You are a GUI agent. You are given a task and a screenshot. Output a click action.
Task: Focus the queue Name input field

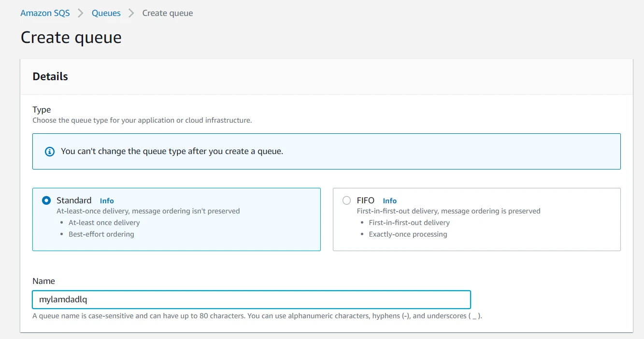[x=251, y=299]
